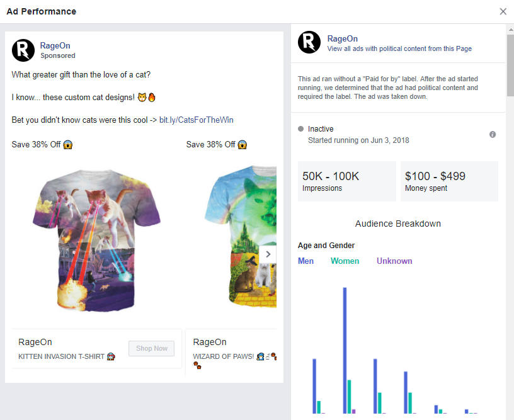Screen dimensions: 514x420
Task: Open the bit.ly/CatsForTheWin link
Action: coord(196,120)
